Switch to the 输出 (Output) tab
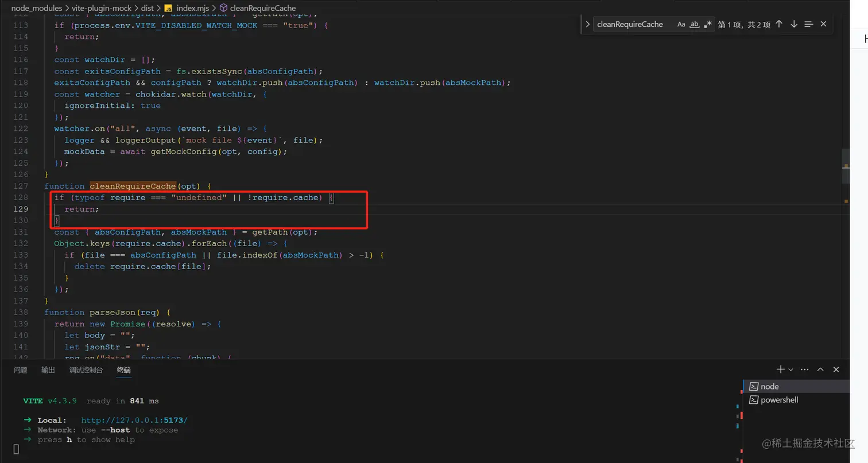The image size is (868, 463). 48,369
